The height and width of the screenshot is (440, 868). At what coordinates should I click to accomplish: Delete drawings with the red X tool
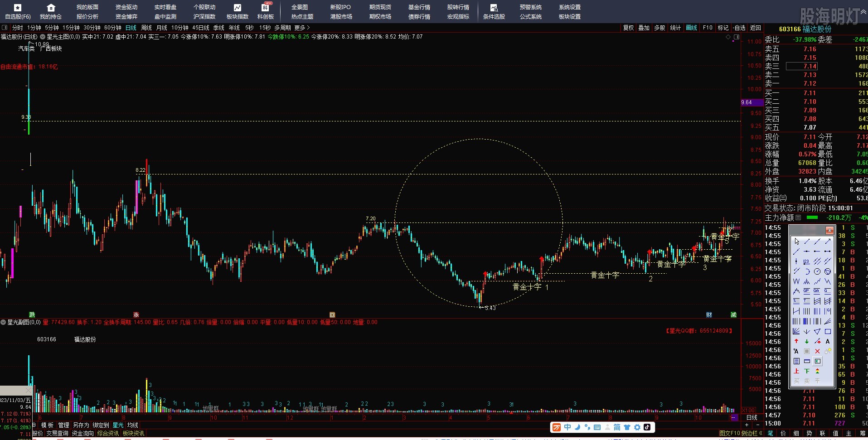[x=817, y=351]
